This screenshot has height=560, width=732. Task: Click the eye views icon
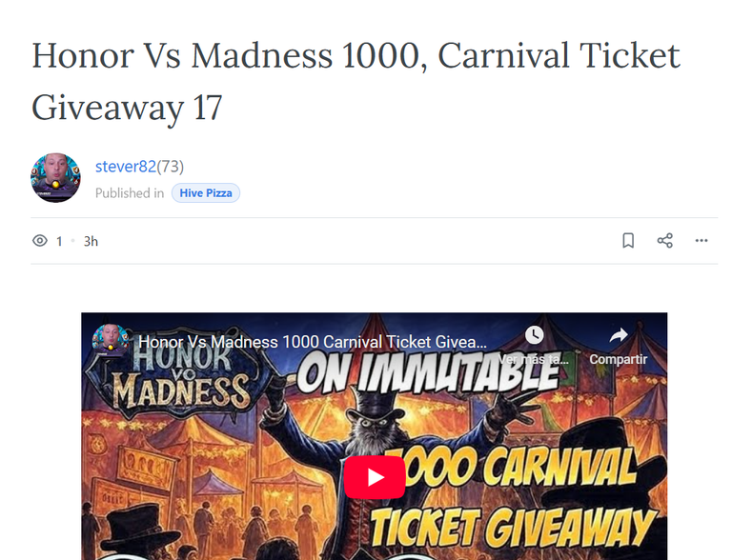coord(40,241)
